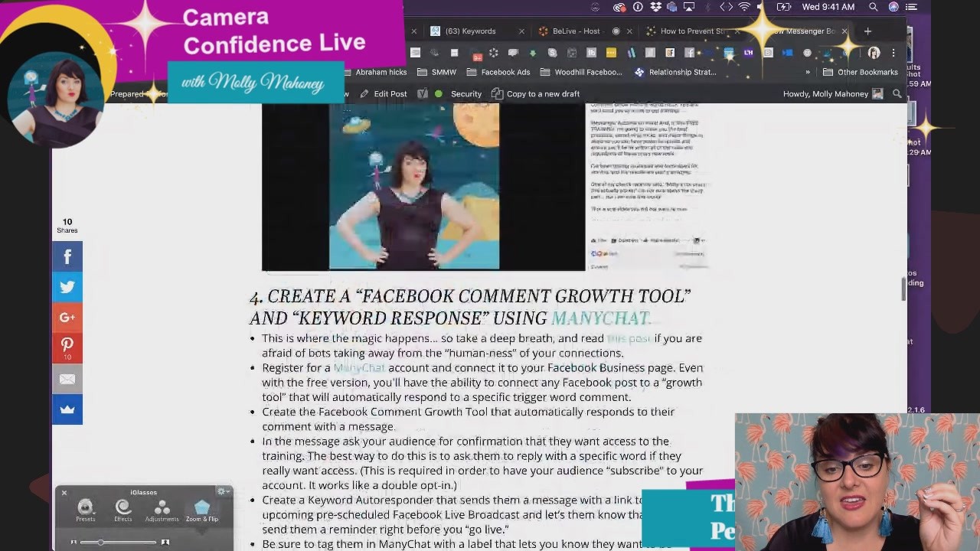Open Facebook Ads bookmark folder
This screenshot has width=980, height=551.
click(x=498, y=72)
